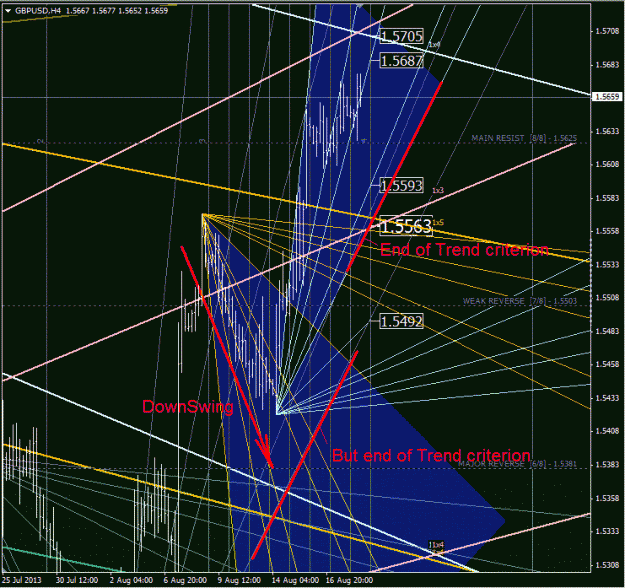Select the 1.5705 price label

pyautogui.click(x=401, y=36)
